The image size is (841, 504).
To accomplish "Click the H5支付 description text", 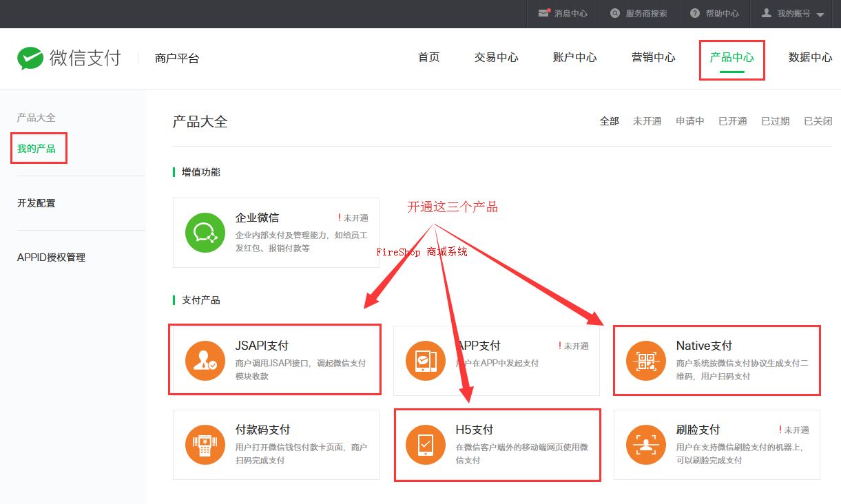I will 522,454.
